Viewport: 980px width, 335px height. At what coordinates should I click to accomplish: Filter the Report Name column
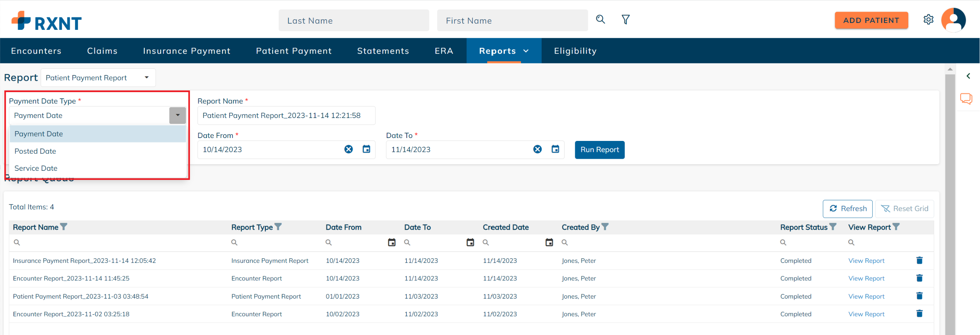pos(64,227)
